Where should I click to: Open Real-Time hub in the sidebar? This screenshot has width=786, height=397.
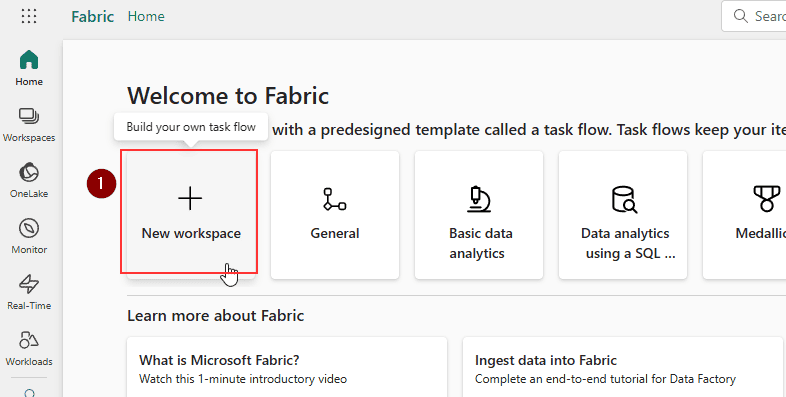coord(29,292)
